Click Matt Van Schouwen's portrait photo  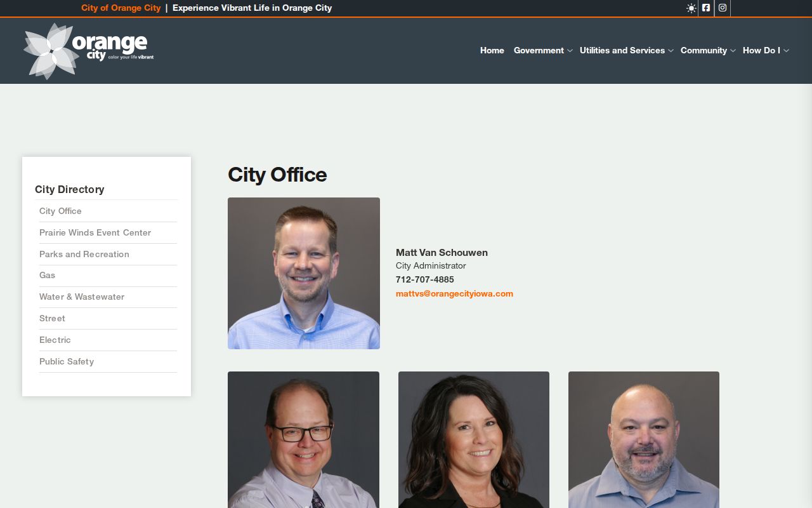304,273
